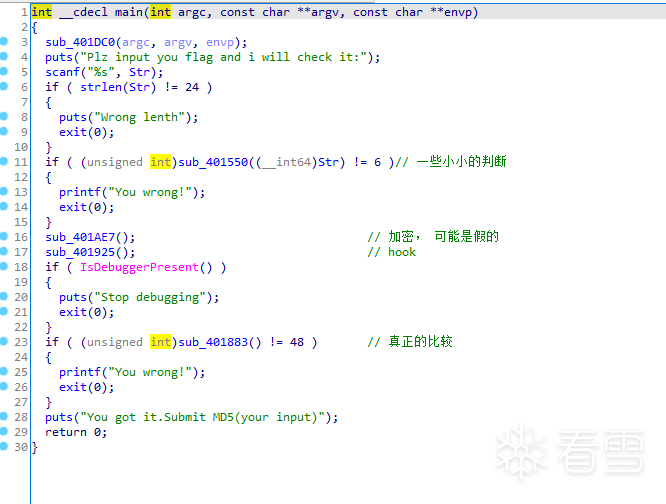This screenshot has width=666, height=504.
Task: Select argc argument in sub_401DC0 call
Action: tap(136, 42)
